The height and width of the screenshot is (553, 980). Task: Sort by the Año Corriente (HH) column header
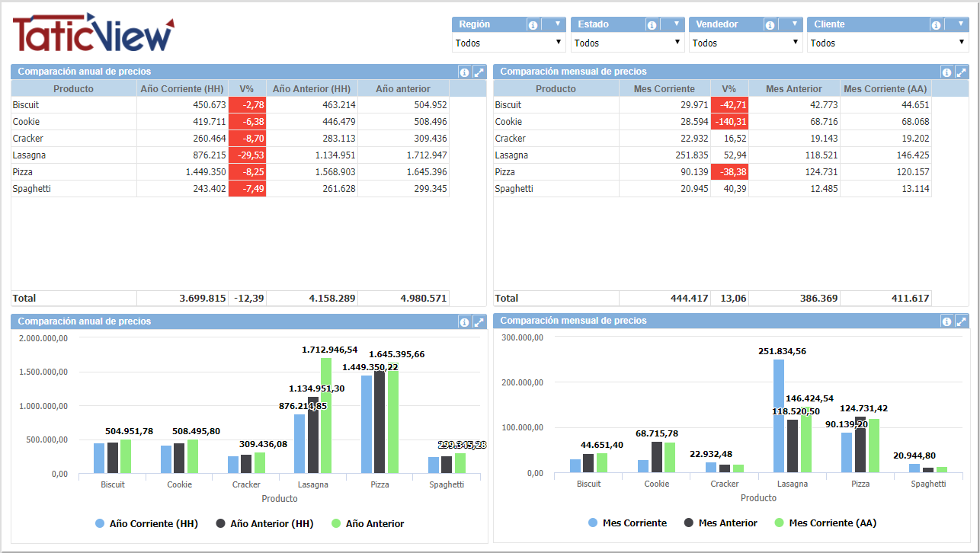pos(182,89)
